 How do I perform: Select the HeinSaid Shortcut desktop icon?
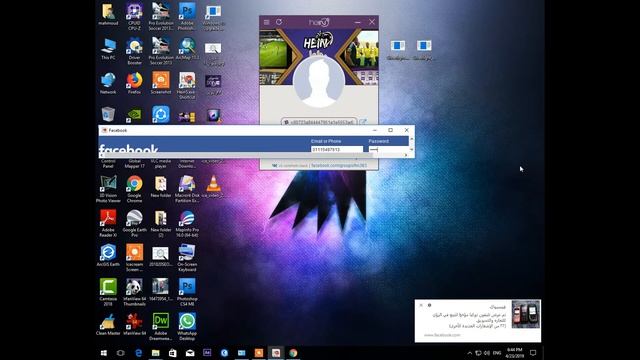(187, 86)
